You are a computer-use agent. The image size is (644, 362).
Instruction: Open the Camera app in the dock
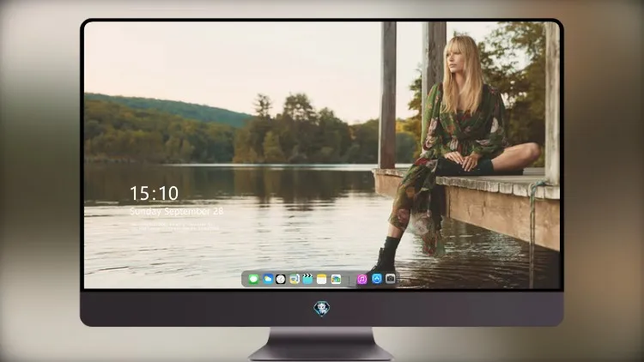pos(390,279)
